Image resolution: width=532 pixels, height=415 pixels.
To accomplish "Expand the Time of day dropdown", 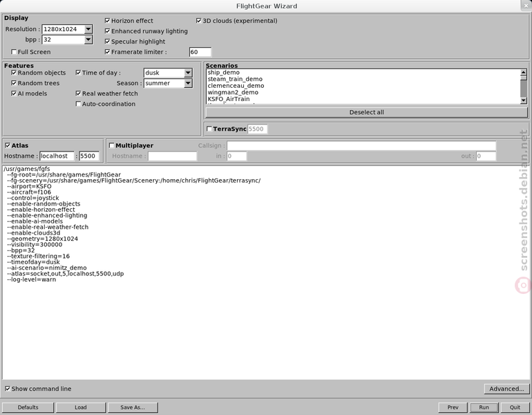I will pyautogui.click(x=188, y=73).
